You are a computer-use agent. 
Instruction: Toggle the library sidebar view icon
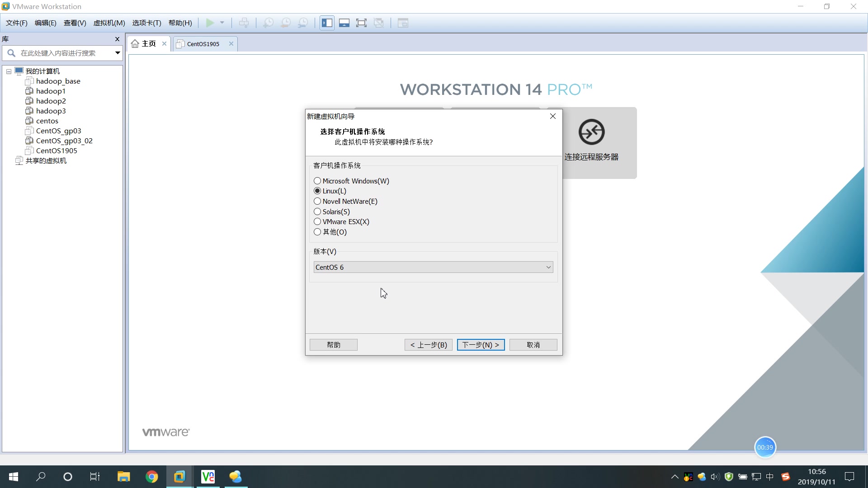pos(327,23)
